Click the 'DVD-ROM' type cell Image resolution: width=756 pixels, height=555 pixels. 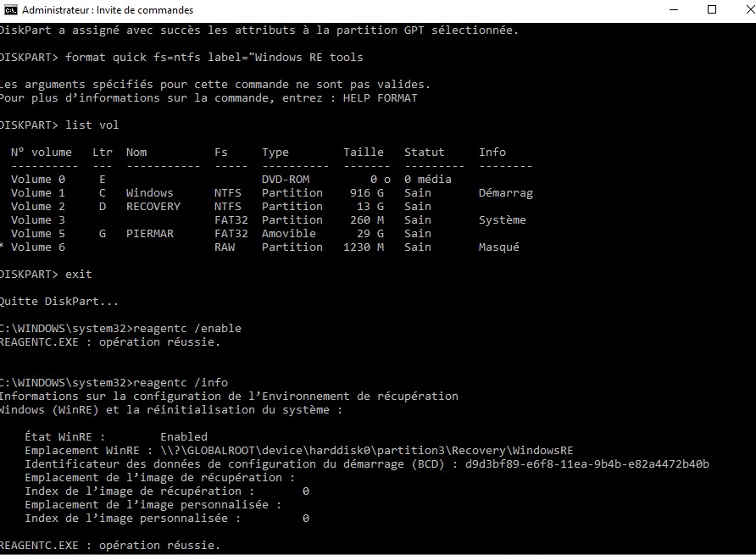pyautogui.click(x=286, y=179)
